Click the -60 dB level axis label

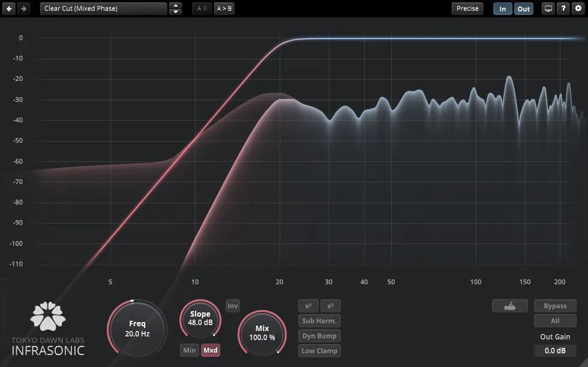pyautogui.click(x=17, y=161)
